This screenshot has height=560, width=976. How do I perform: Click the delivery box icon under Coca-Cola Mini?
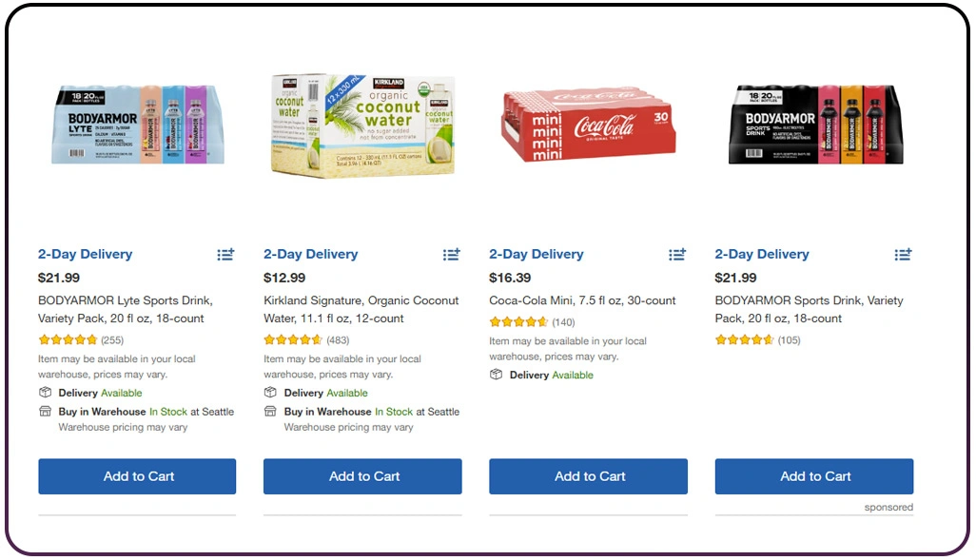pos(496,375)
